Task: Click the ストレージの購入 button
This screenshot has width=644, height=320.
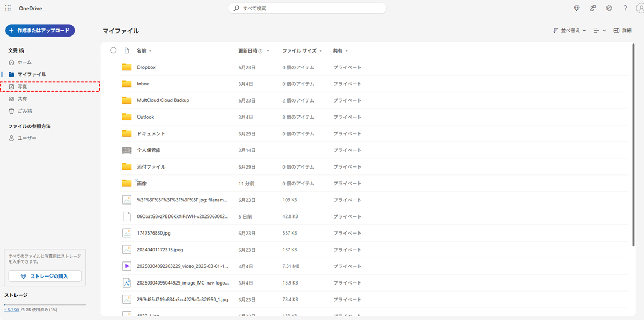Action: 45,276
